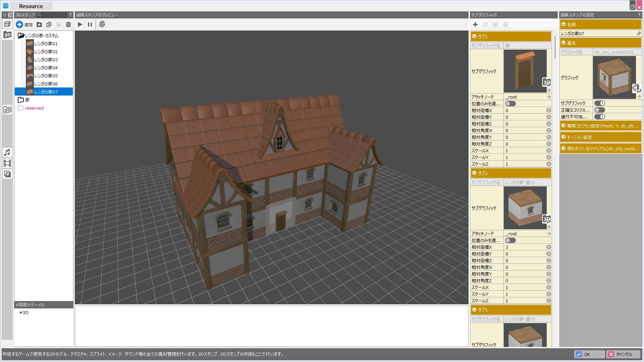Select レンガの家03 in the stamp tree
This screenshot has height=362, width=644.
pos(46,60)
